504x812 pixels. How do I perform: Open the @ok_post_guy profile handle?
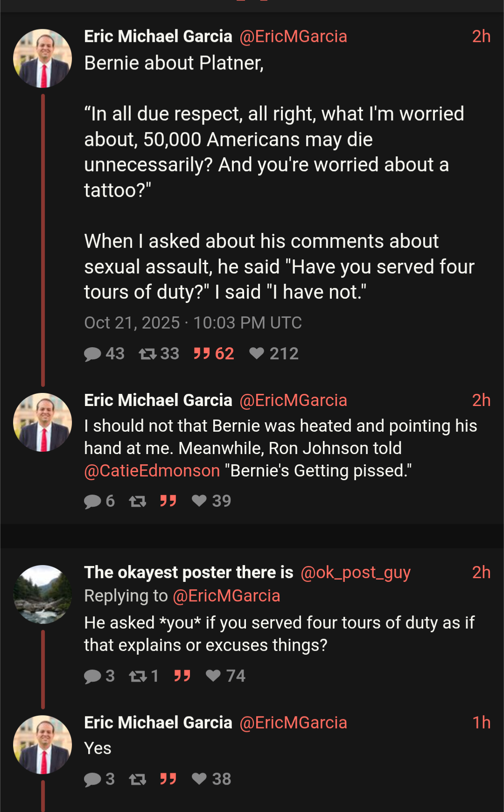click(x=355, y=573)
